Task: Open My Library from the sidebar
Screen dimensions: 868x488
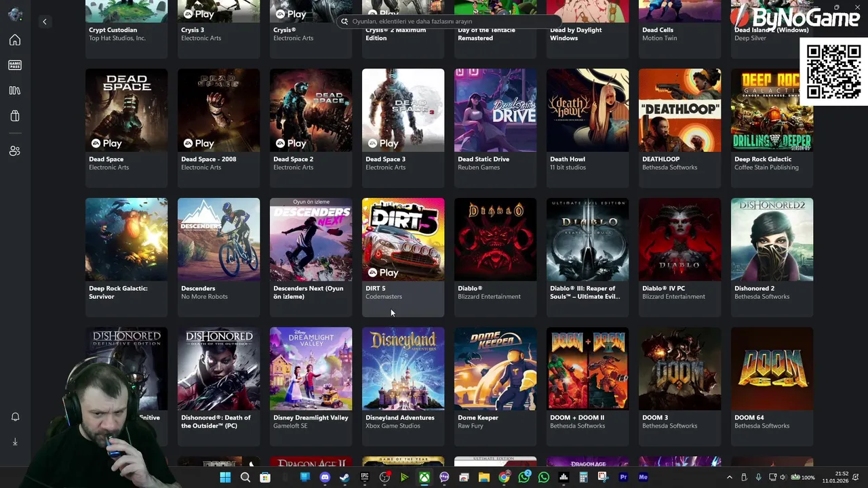Action: point(15,90)
